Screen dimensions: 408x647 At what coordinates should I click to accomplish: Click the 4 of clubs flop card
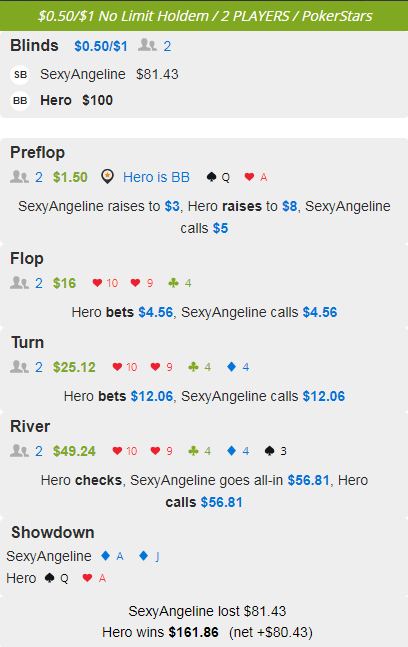point(179,283)
